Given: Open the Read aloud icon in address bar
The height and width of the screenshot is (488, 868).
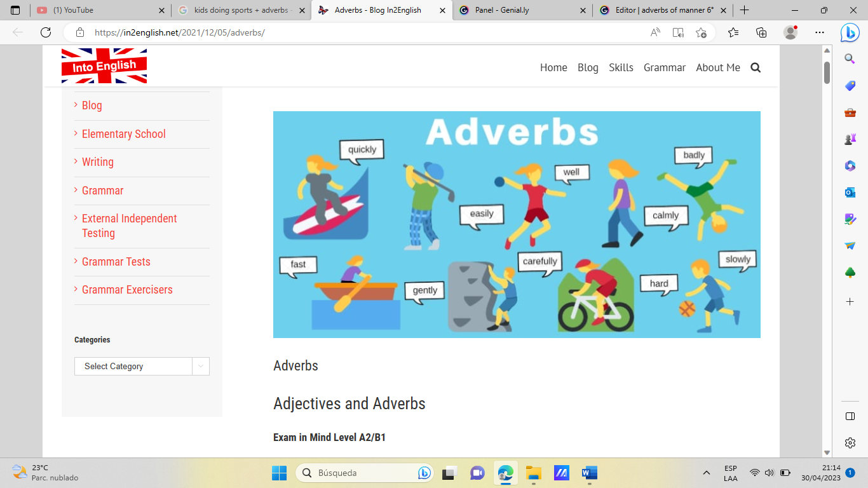Looking at the screenshot, I should [x=655, y=32].
